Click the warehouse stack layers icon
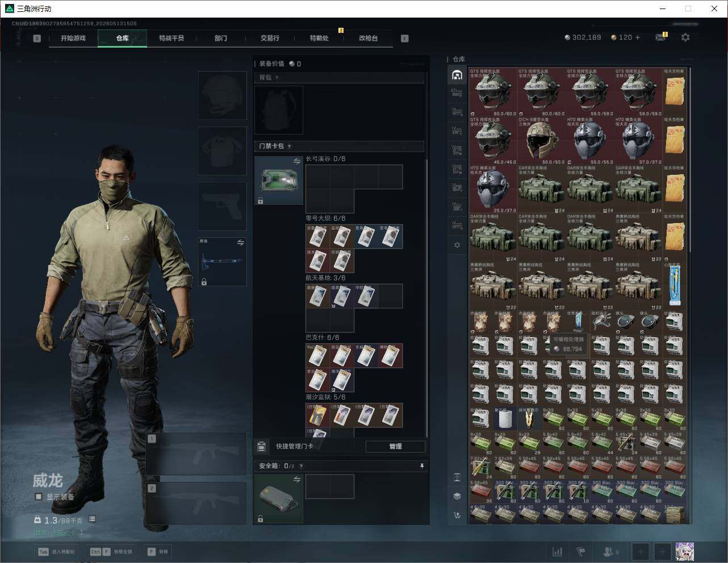 coord(457,496)
